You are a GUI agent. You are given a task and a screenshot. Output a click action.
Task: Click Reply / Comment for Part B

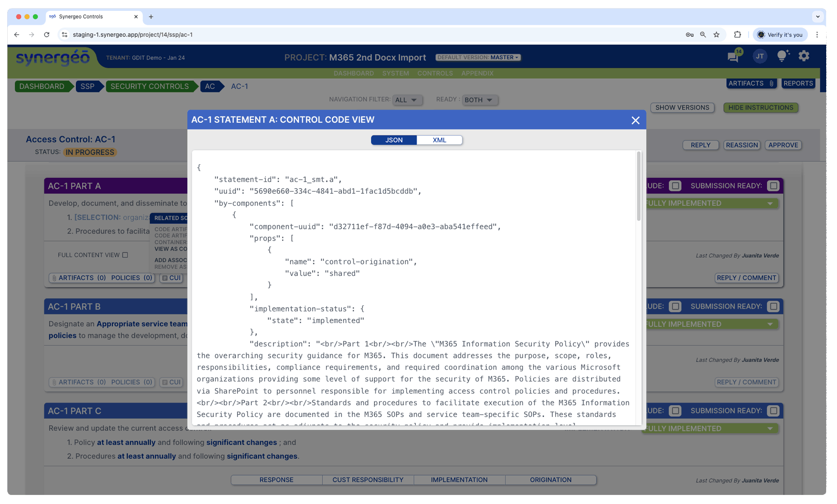746,382
